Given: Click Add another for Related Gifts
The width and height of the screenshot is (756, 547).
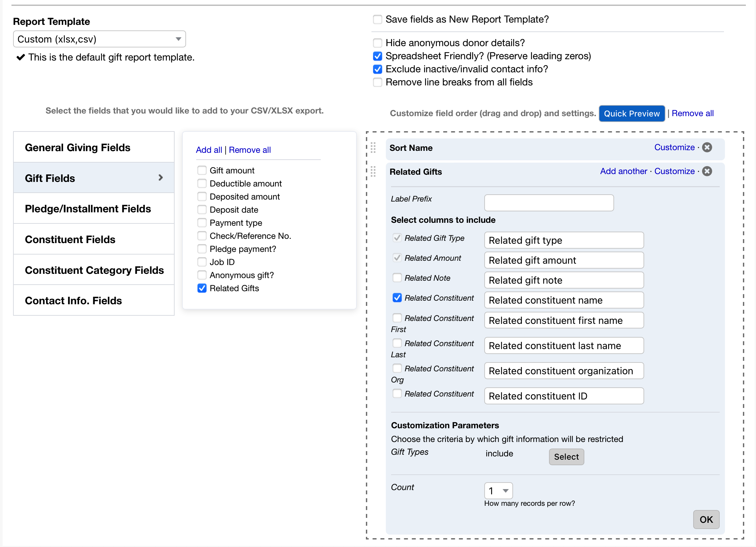Looking at the screenshot, I should click(623, 171).
